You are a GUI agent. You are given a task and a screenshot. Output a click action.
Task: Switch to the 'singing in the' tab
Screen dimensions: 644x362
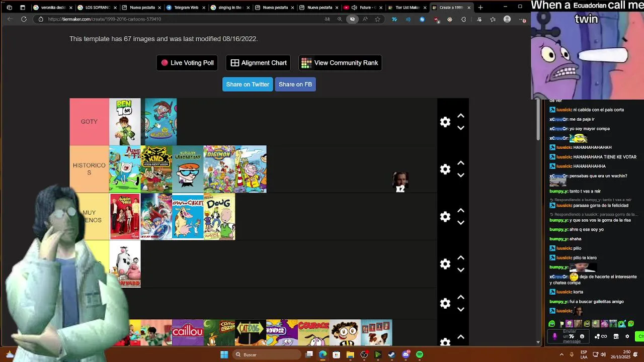coord(230,8)
